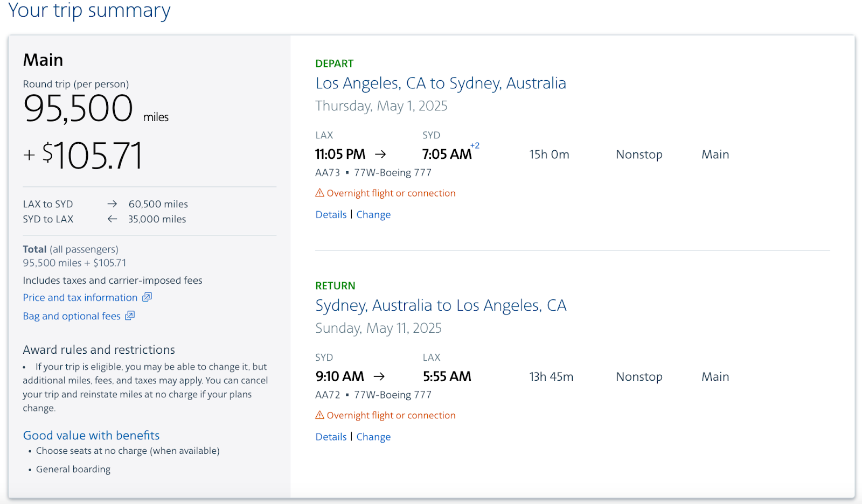Click the right arrow next to LAX to SYD miles
862x504 pixels.
point(112,204)
